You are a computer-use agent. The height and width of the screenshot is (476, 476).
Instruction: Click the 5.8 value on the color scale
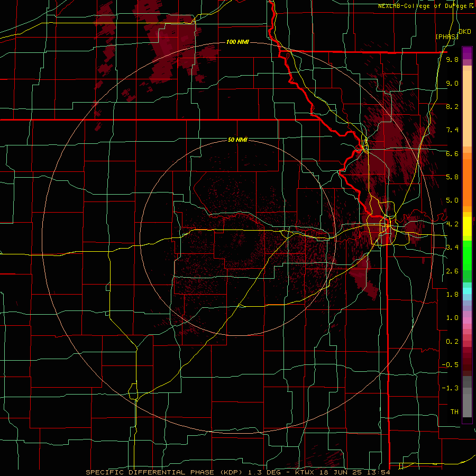452,177
